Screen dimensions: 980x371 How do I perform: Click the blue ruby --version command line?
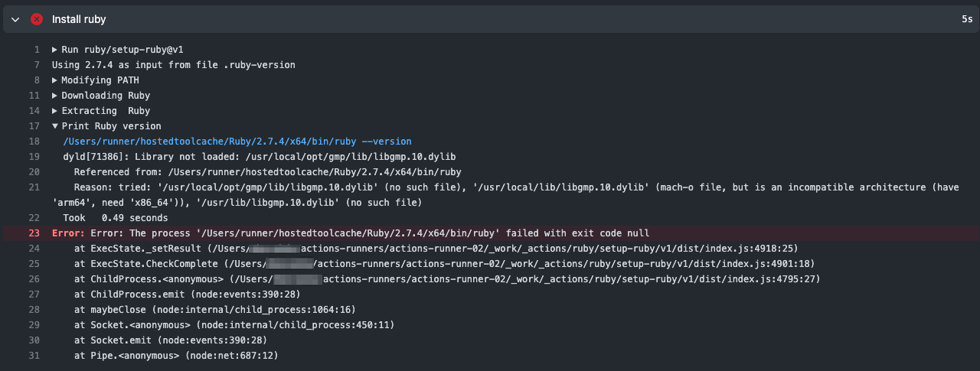[x=237, y=142]
